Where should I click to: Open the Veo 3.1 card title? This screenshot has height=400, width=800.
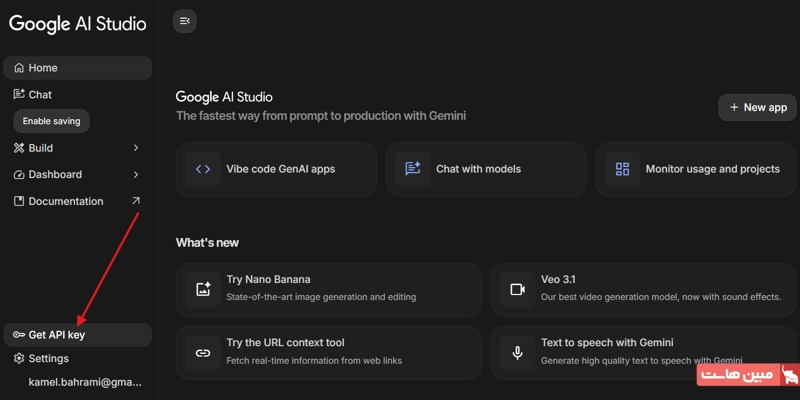pyautogui.click(x=558, y=280)
